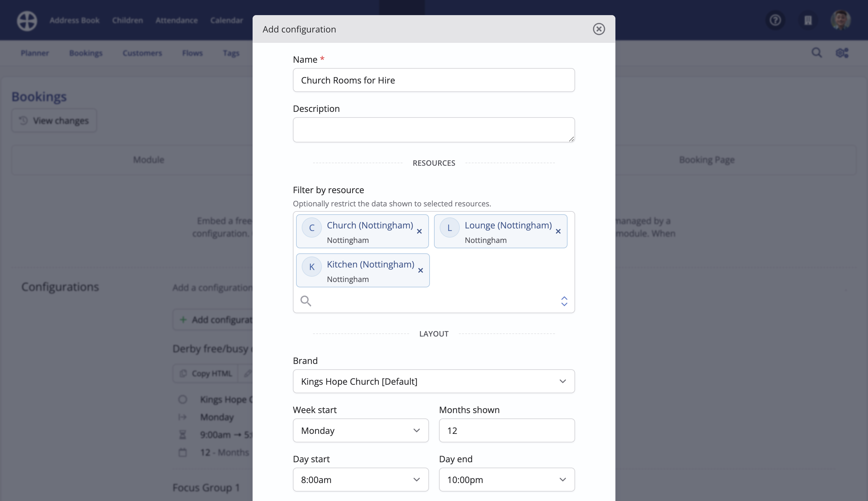Open the Address Book menu
Screen dimensions: 868x501
pyautogui.click(x=75, y=20)
